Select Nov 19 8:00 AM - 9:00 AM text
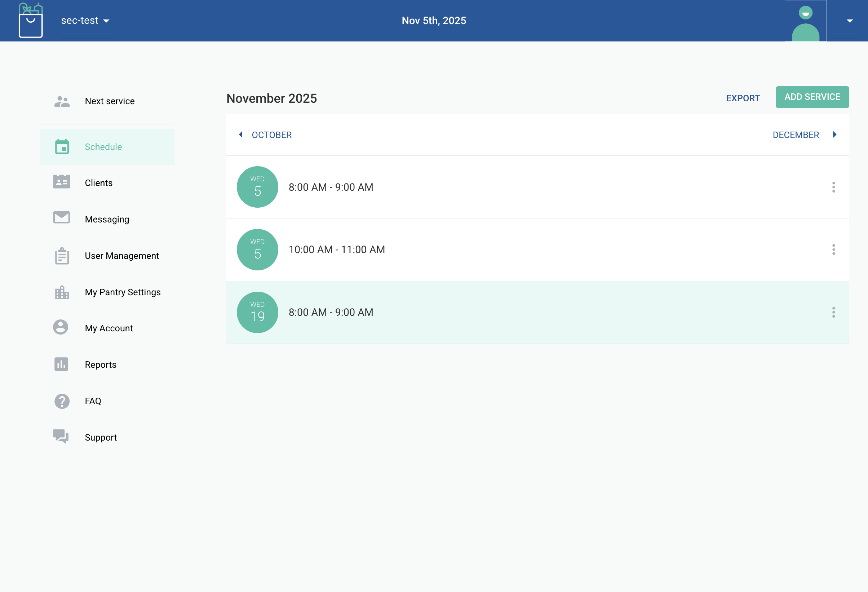 [331, 312]
